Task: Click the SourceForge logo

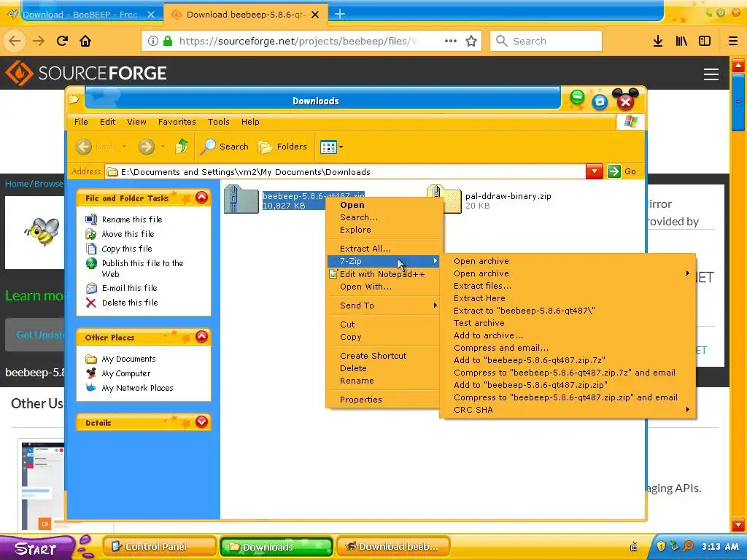Action: (86, 73)
